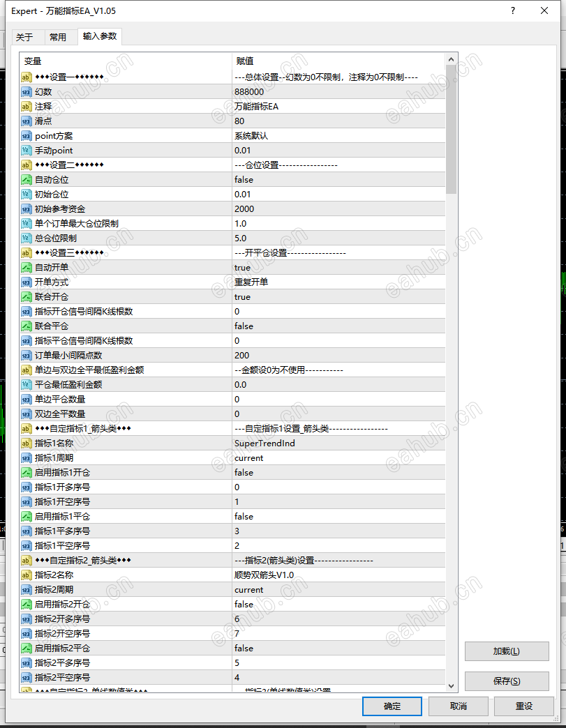This screenshot has width=566, height=728.
Task: Select the 输入参数 tab
Action: (100, 36)
